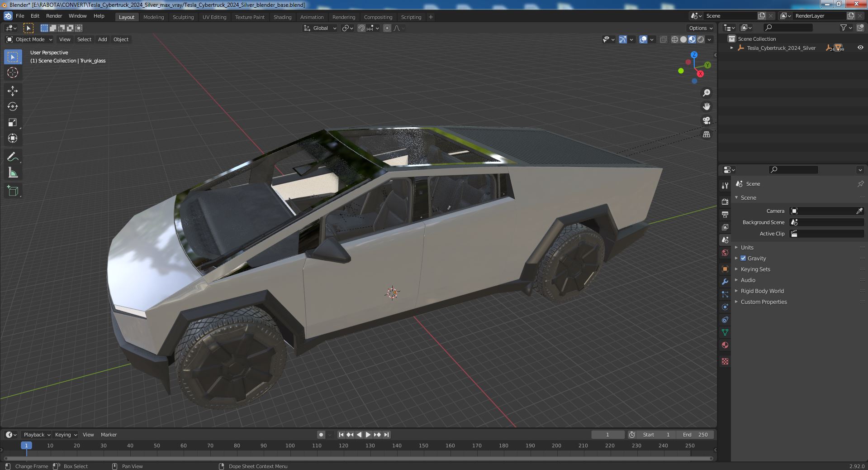Switch to rendered shading mode

click(x=701, y=39)
